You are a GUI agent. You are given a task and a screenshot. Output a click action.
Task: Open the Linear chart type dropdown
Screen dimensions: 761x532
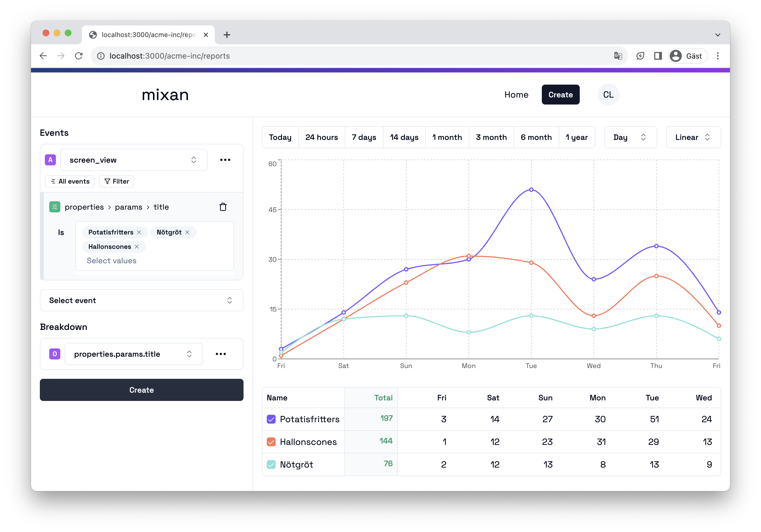[x=693, y=137]
